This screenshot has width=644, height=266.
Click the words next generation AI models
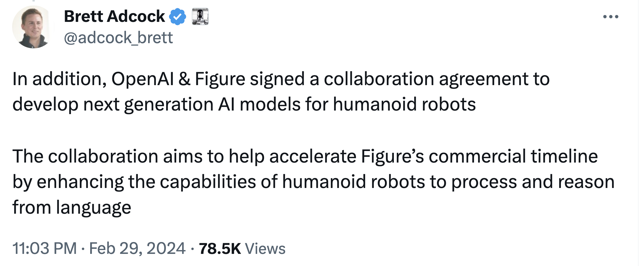[x=192, y=105]
